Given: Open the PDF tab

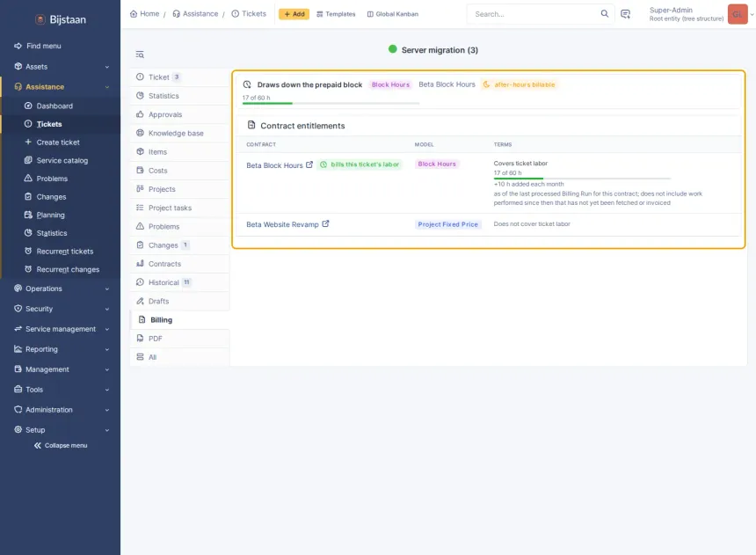Looking at the screenshot, I should point(179,339).
